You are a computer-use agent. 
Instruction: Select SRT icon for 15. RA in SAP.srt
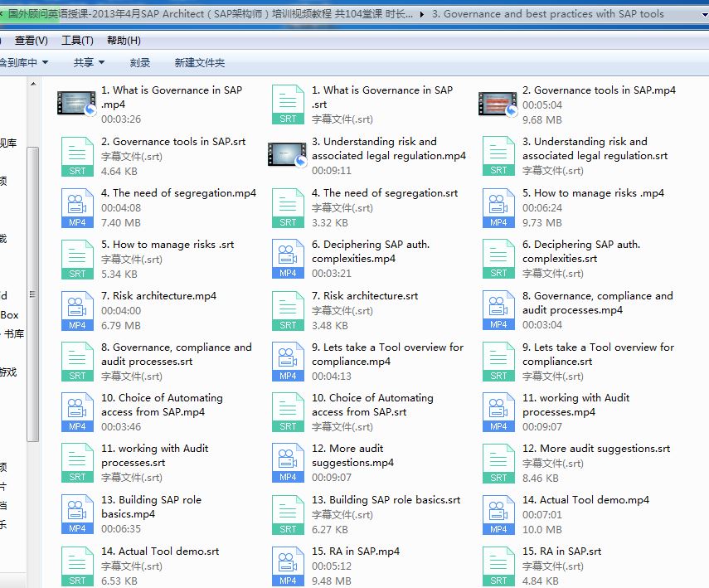498,566
